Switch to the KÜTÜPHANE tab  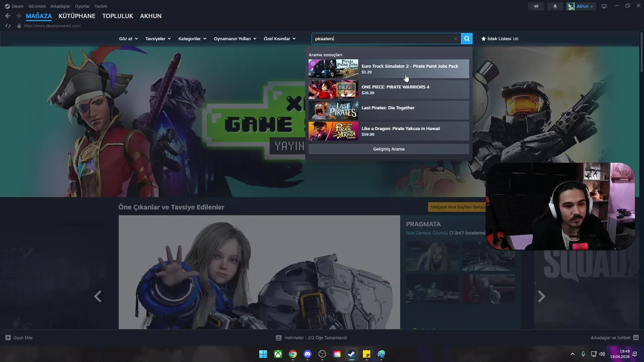(77, 16)
